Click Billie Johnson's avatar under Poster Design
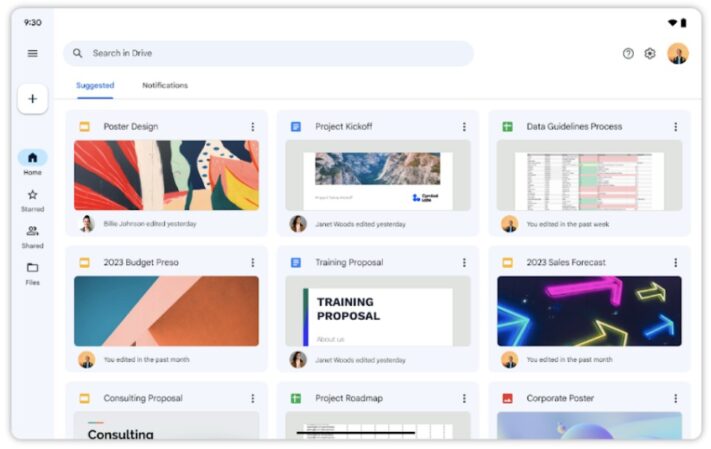Viewport: 711px width, 449px height. click(x=87, y=224)
